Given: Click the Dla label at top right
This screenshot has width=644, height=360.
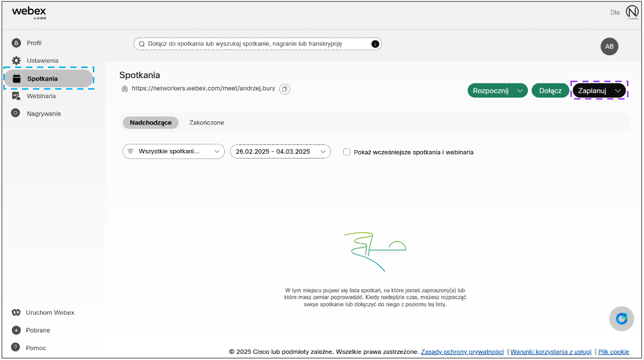Looking at the screenshot, I should (x=615, y=12).
